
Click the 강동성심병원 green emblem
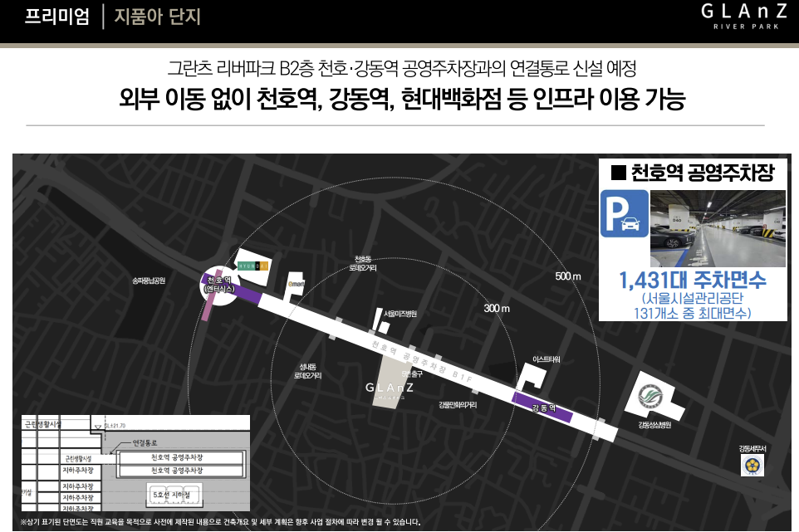click(x=650, y=397)
